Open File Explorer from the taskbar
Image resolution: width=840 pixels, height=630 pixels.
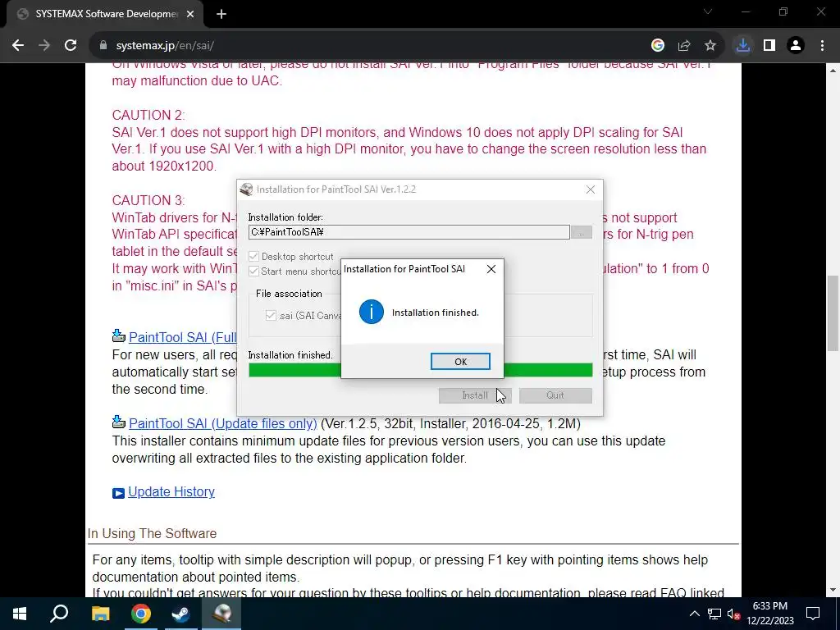tap(100, 614)
